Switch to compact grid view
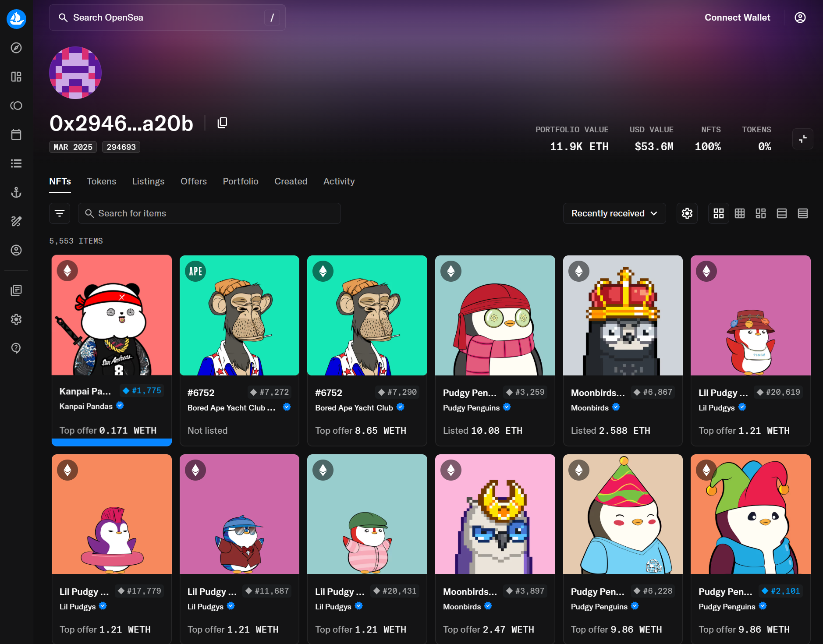The width and height of the screenshot is (823, 644). coord(739,213)
